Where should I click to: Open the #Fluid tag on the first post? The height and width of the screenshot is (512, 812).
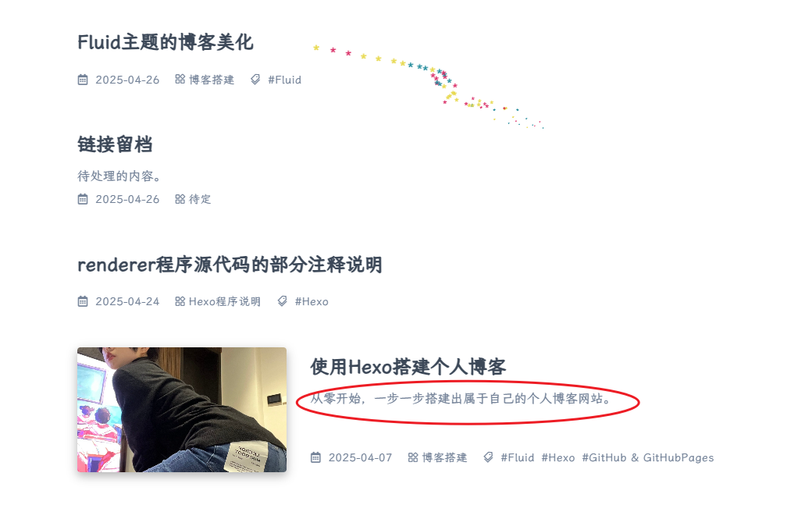284,80
